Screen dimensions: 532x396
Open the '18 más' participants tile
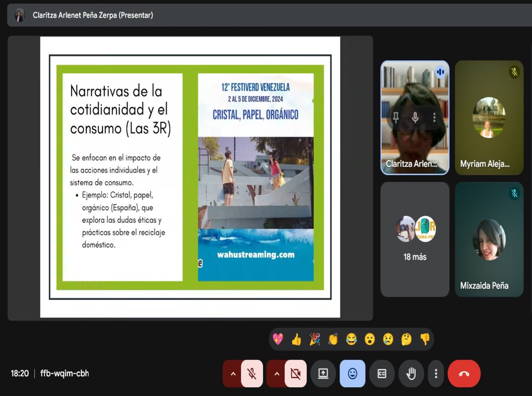click(x=415, y=239)
